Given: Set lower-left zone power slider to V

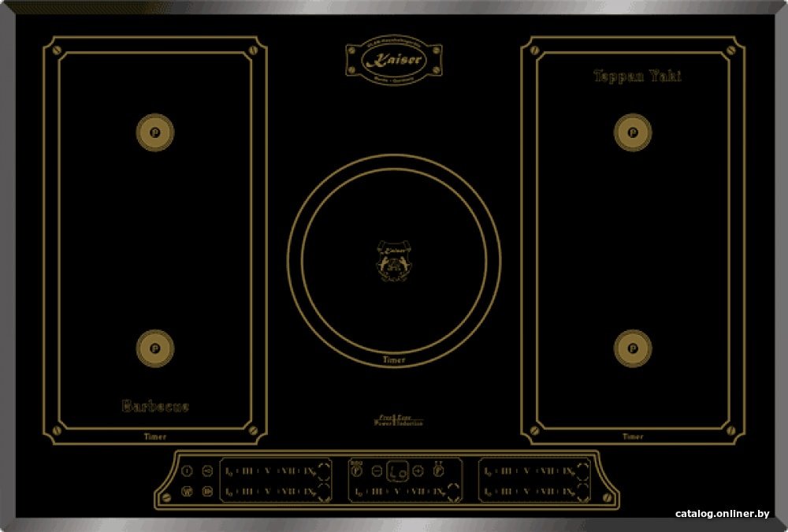Looking at the screenshot, I should click(267, 491).
